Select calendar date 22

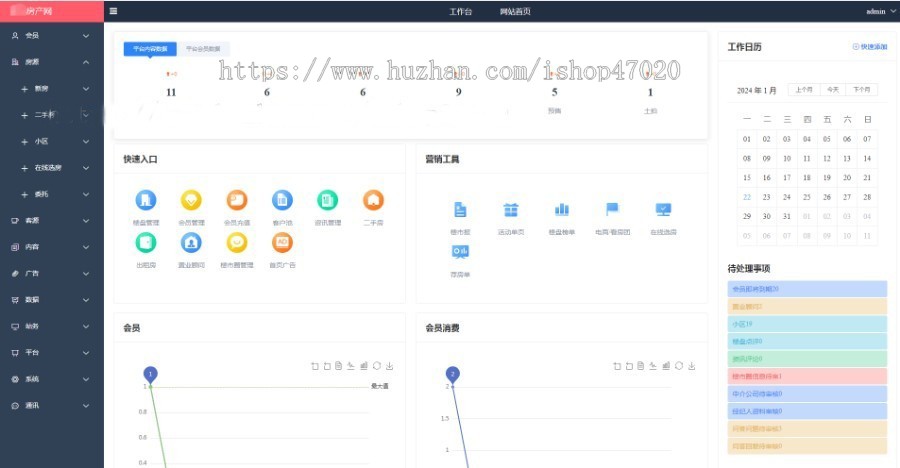pyautogui.click(x=747, y=197)
